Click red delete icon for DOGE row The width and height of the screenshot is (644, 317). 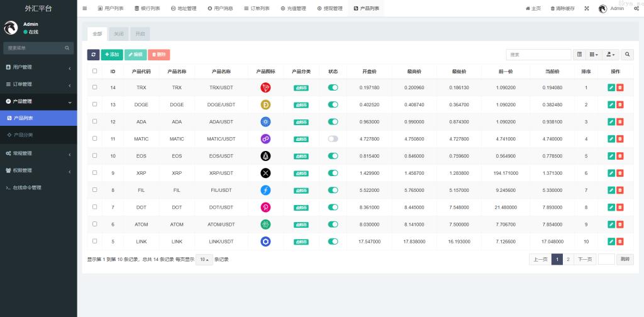(x=620, y=104)
